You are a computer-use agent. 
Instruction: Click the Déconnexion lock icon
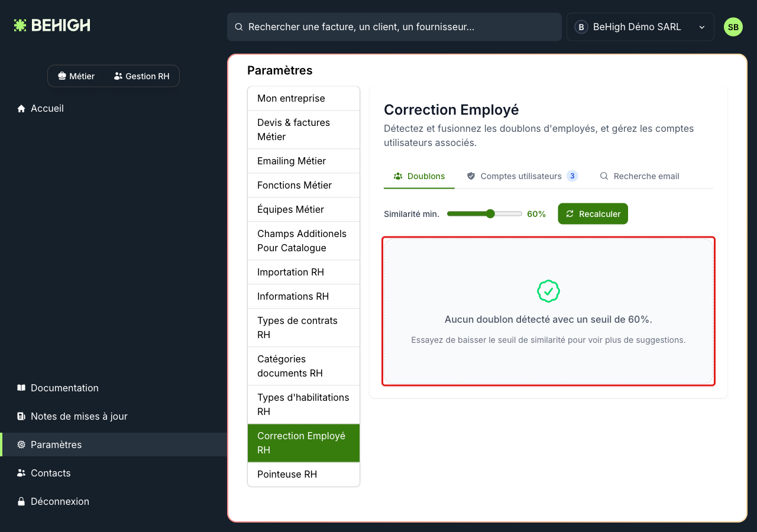(21, 501)
